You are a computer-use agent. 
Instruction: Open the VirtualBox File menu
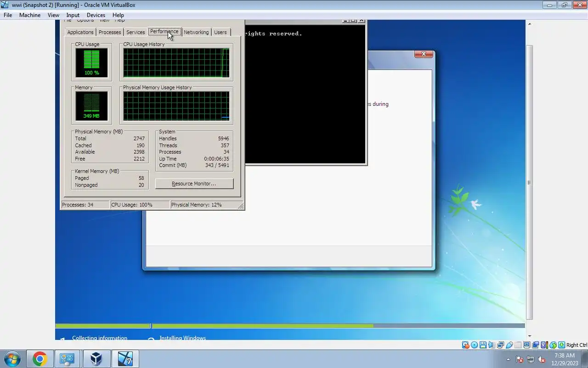coord(8,15)
